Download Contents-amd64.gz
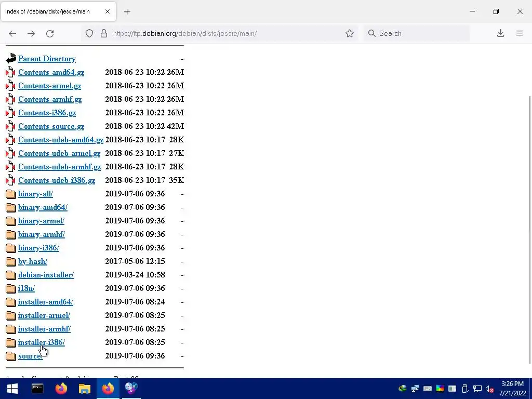532x399 pixels. coord(51,72)
